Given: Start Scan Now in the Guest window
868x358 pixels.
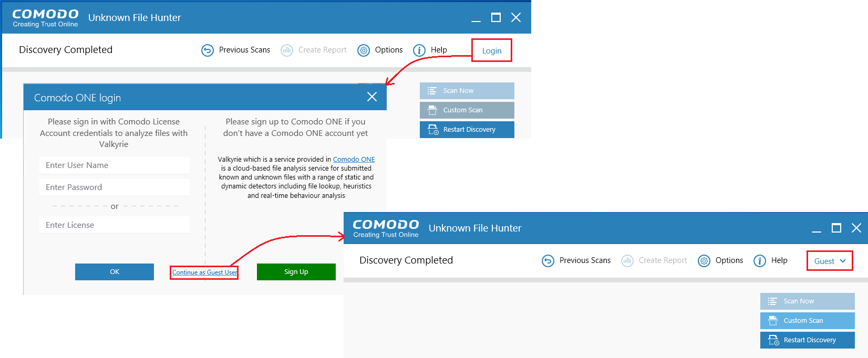Looking at the screenshot, I should 808,301.
